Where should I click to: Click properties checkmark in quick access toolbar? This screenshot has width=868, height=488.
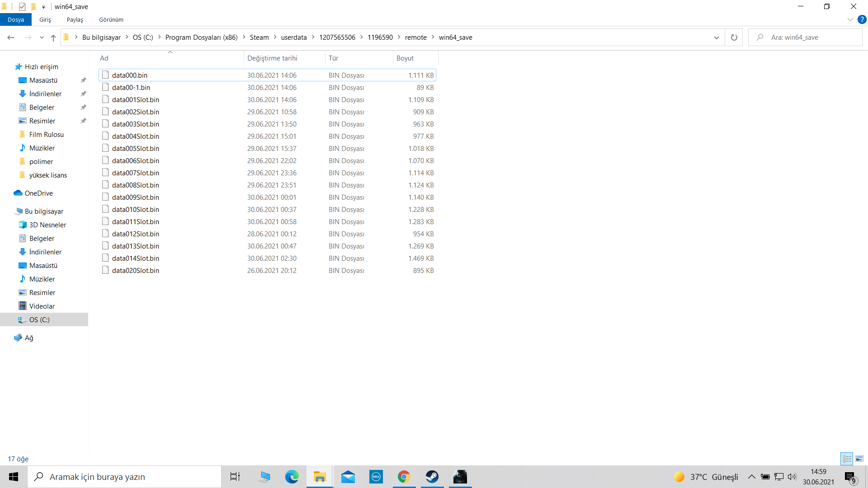click(x=22, y=7)
